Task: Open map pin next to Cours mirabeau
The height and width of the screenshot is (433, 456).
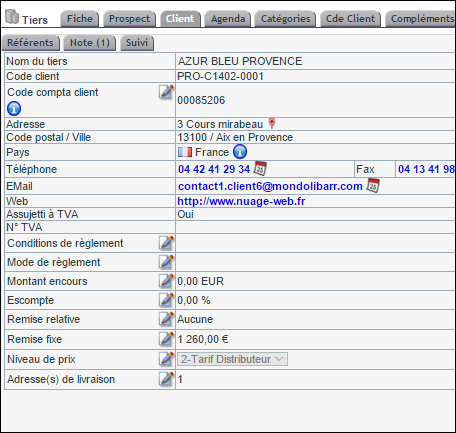Action: point(272,123)
